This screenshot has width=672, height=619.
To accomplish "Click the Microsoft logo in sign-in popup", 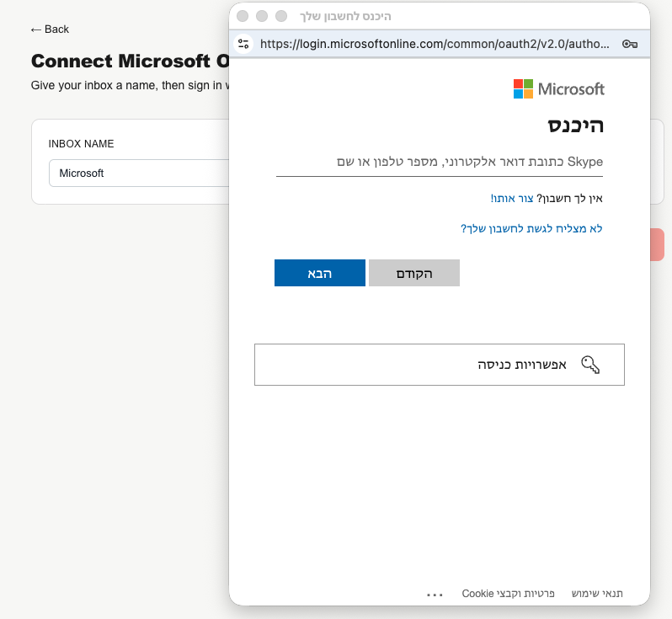I will (x=559, y=88).
